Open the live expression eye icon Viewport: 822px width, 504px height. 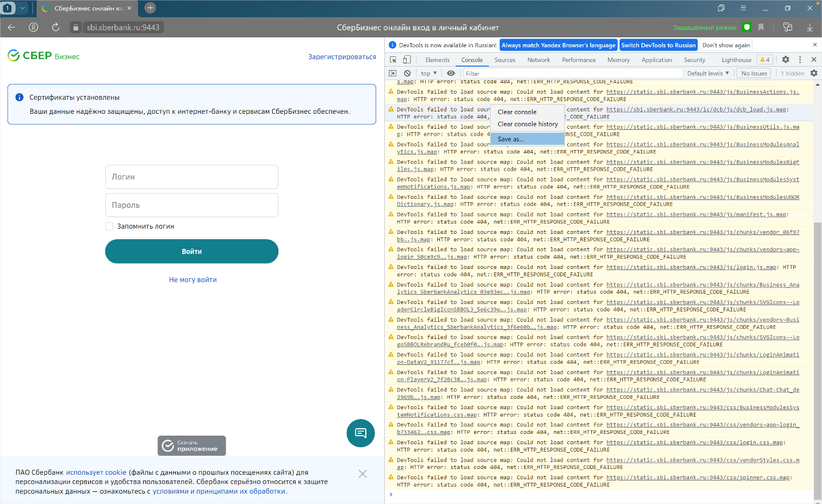pos(451,74)
